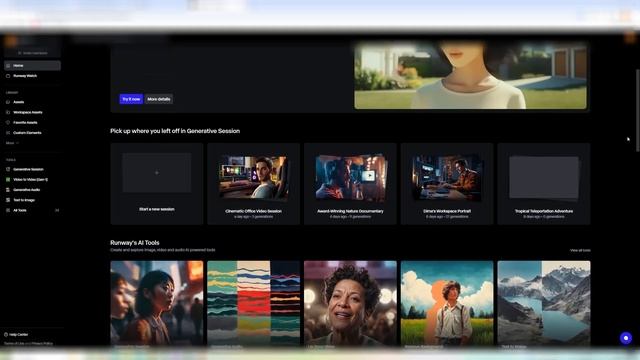This screenshot has width=640, height=360.
Task: Click the Generative Session icon
Action: click(8, 169)
